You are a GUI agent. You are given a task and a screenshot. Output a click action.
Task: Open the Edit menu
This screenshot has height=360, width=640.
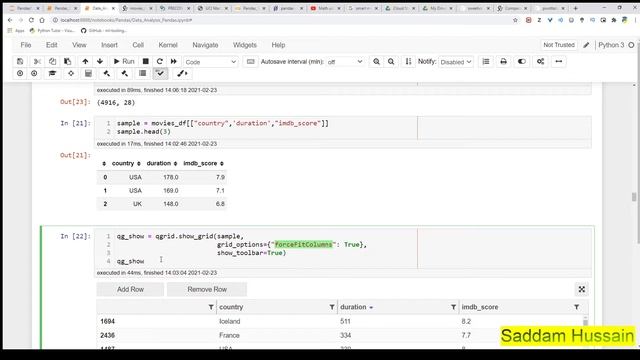point(51,45)
